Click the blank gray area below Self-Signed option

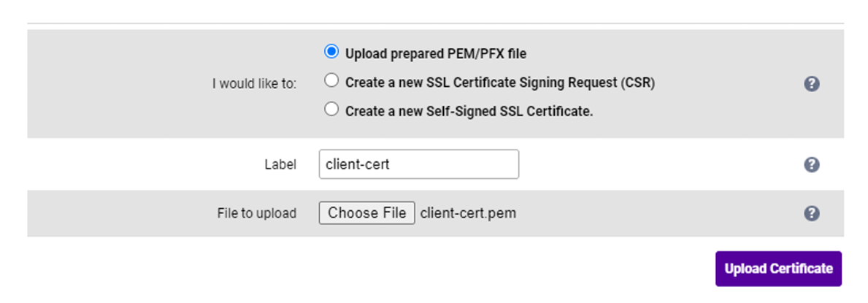pos(511,129)
